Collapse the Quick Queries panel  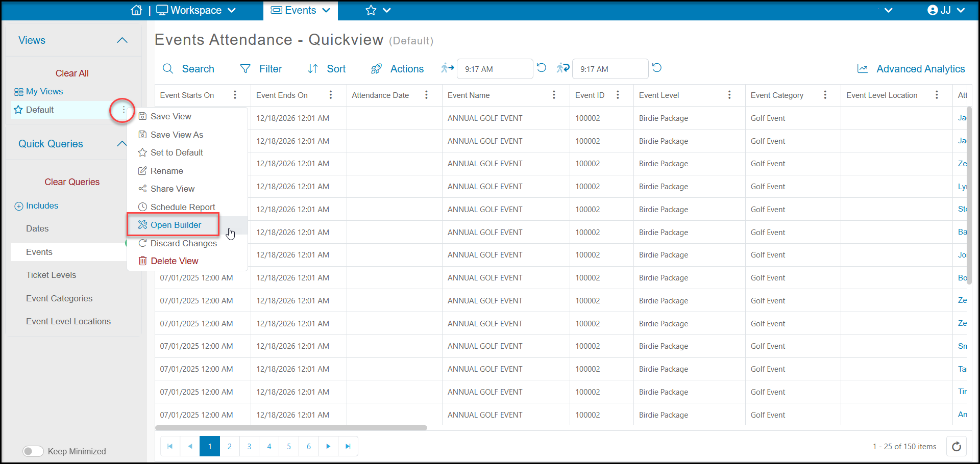tap(122, 144)
